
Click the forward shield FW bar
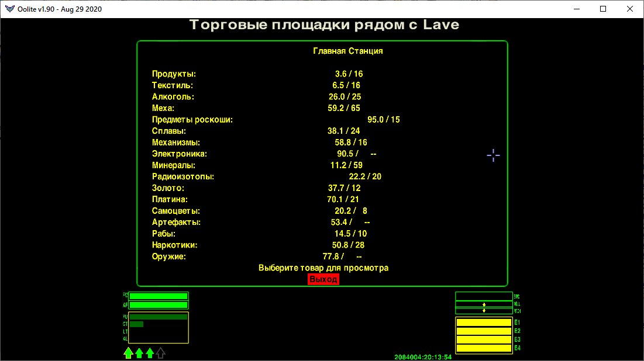point(159,296)
